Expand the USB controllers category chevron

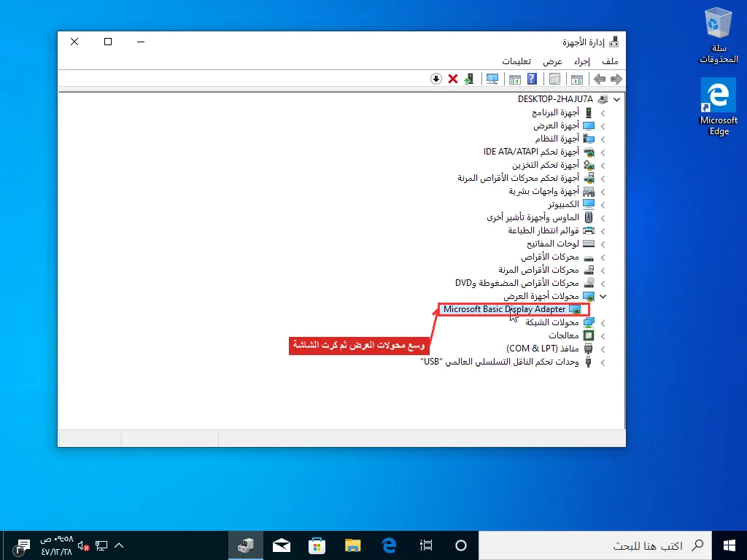point(603,362)
